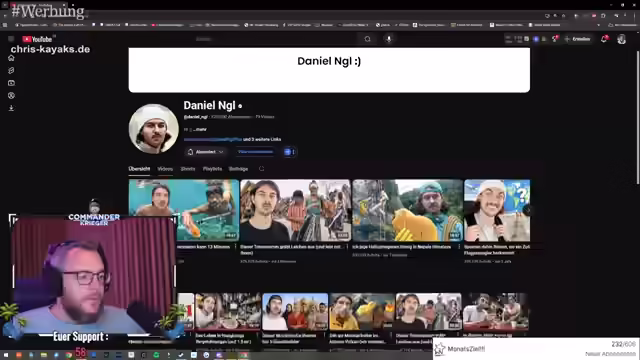Click the page vertical scrollbar
Viewport: 640px width, 360px height.
point(637,118)
